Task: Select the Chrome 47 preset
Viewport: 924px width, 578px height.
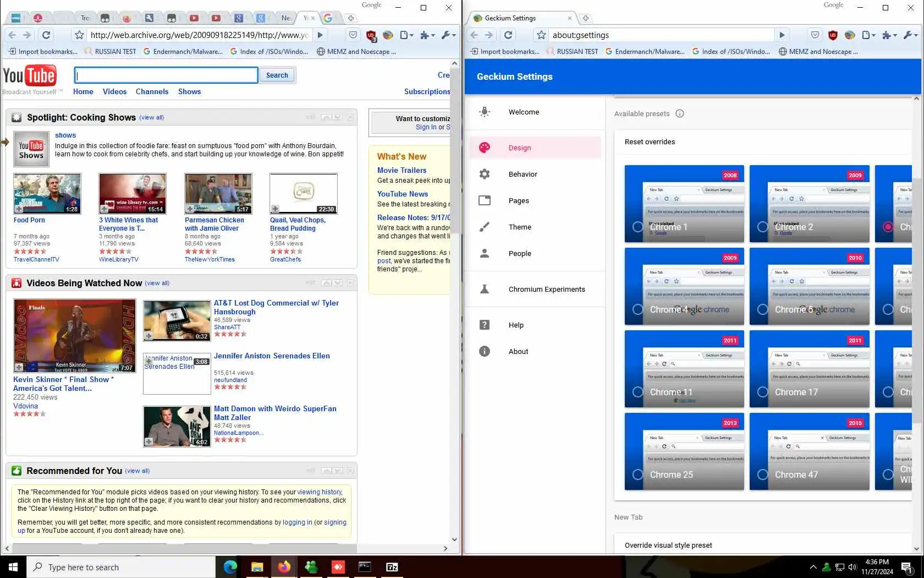Action: (x=809, y=451)
